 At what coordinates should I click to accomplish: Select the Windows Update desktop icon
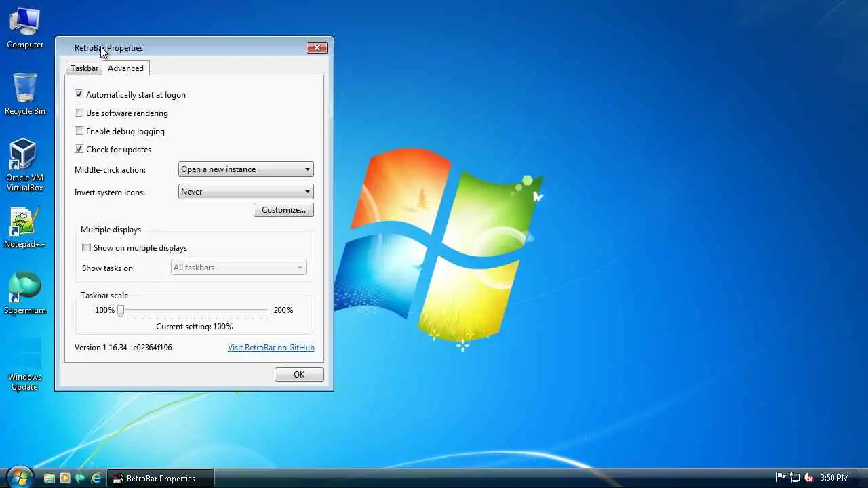coord(25,365)
